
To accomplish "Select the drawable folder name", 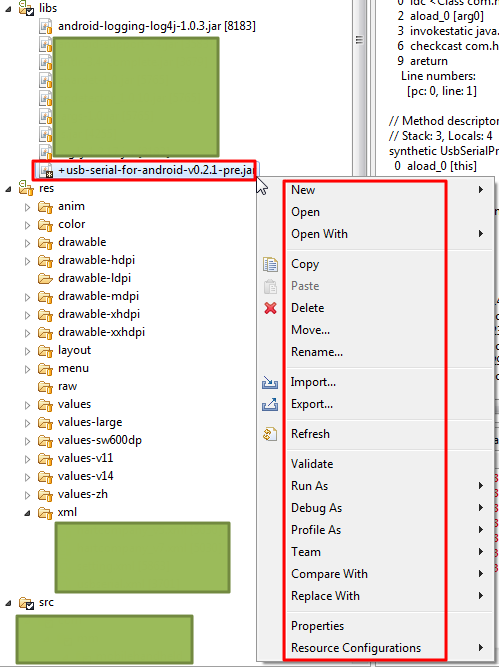I will pyautogui.click(x=82, y=242).
